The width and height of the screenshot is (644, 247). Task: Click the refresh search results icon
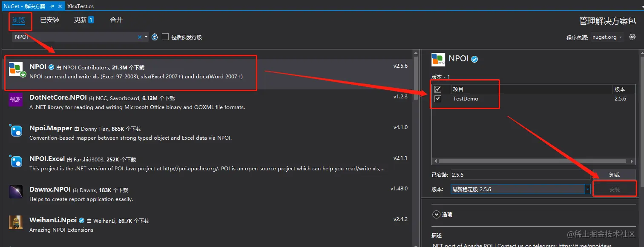tap(155, 37)
